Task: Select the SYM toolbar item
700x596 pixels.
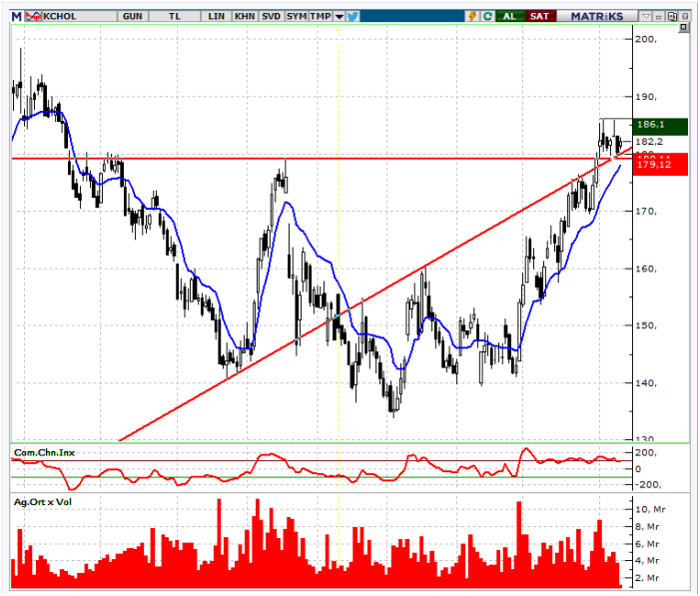Action: 297,16
